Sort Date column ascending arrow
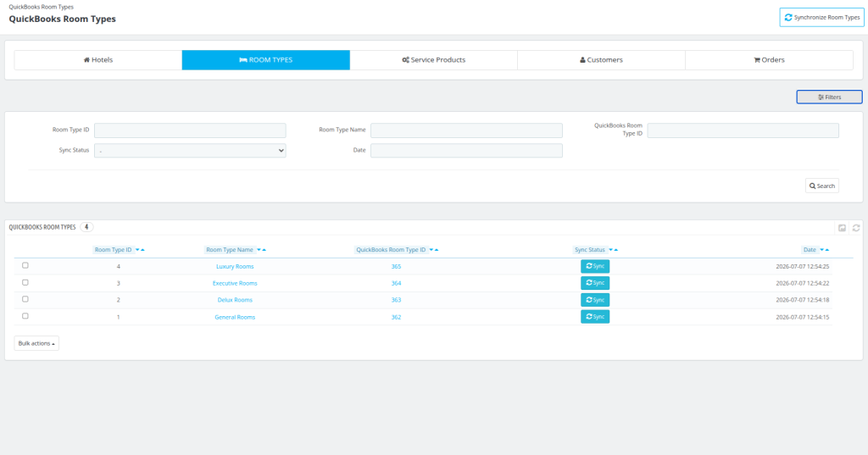 pyautogui.click(x=827, y=250)
